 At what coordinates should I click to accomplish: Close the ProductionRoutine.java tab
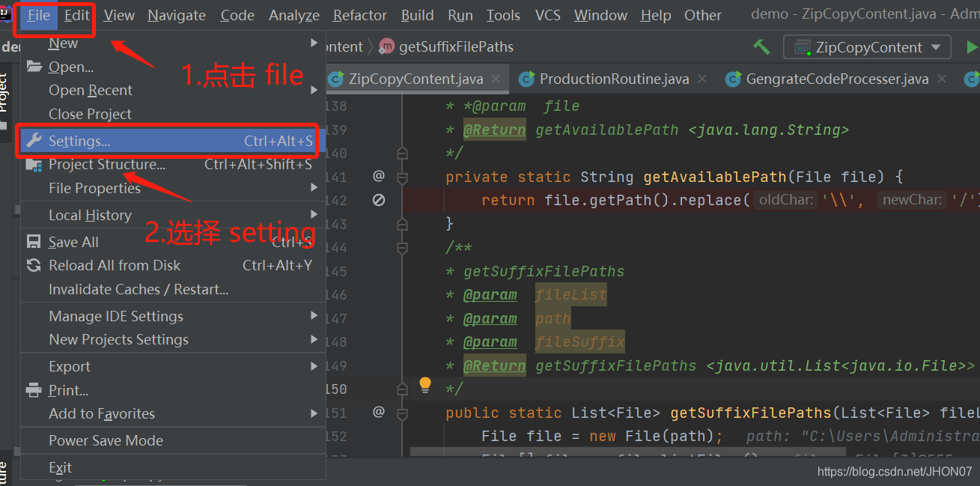[x=702, y=79]
